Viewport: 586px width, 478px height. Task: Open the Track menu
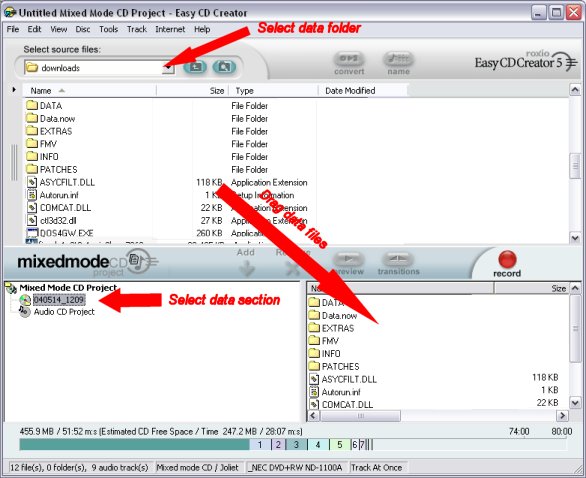[x=136, y=29]
